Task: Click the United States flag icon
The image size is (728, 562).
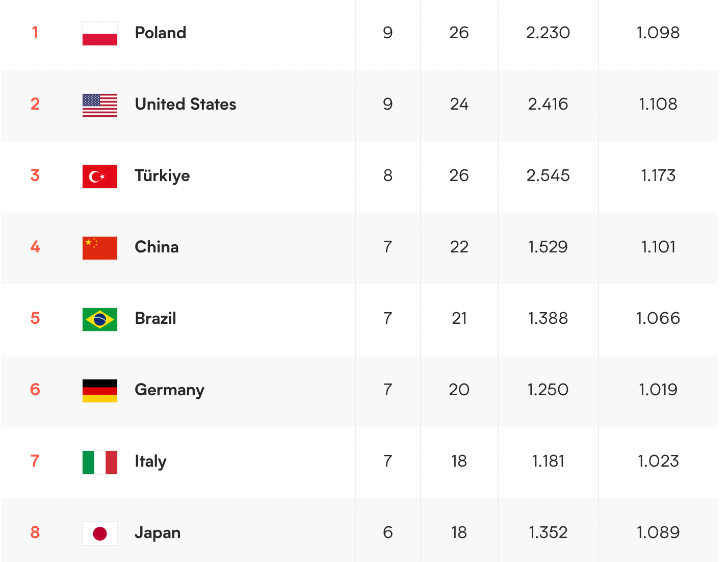Action: 100,105
